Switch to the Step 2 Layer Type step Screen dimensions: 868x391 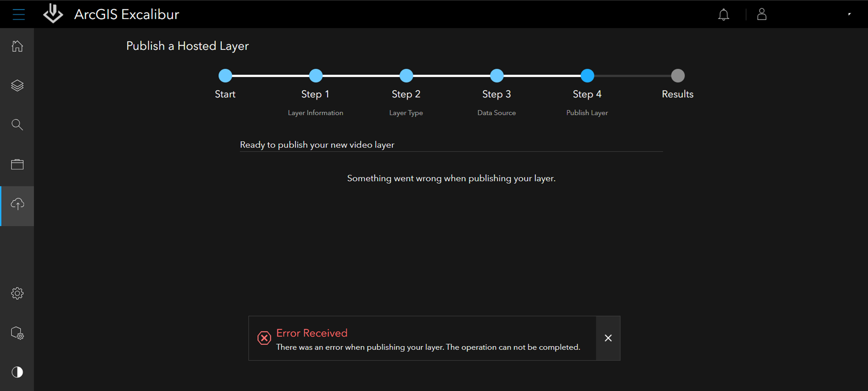point(406,76)
